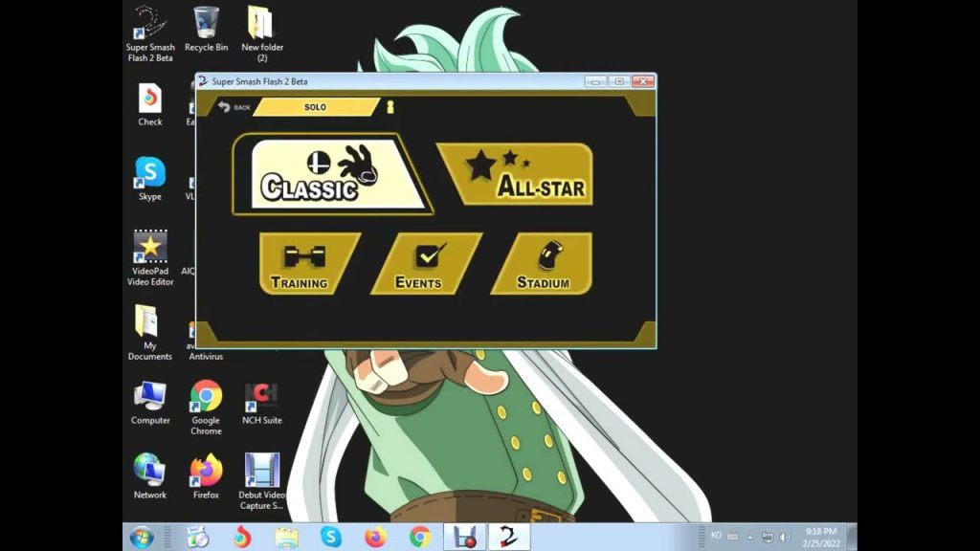980x551 pixels.
Task: Click the Windows Start button
Action: (x=142, y=537)
